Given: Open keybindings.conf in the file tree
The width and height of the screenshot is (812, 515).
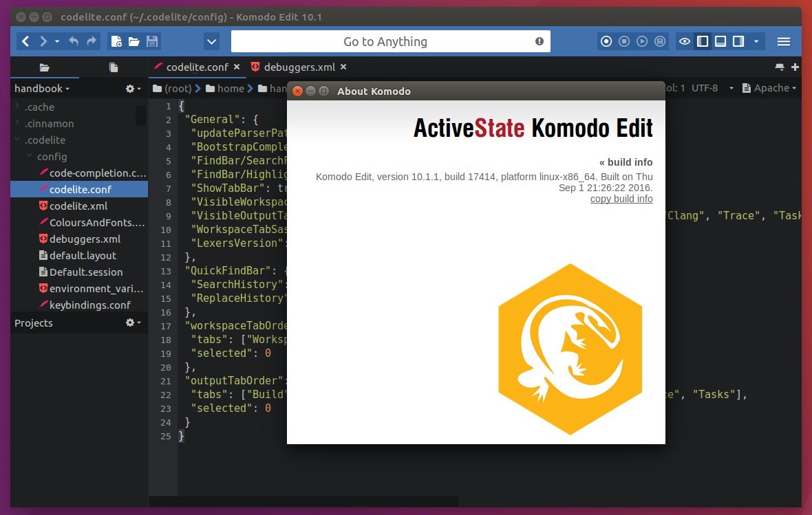Looking at the screenshot, I should (85, 305).
